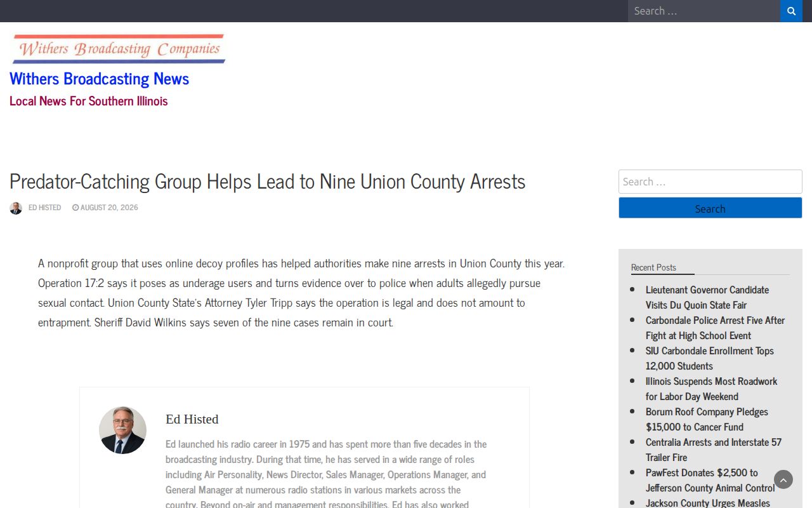Open the Withers Broadcasting Companies logo
This screenshot has width=812, height=508.
[x=119, y=49]
